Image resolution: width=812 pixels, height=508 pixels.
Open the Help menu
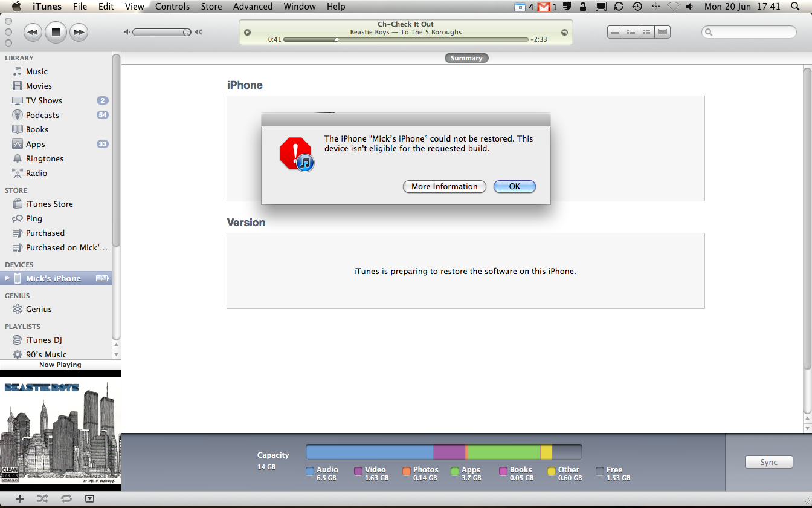tap(336, 7)
